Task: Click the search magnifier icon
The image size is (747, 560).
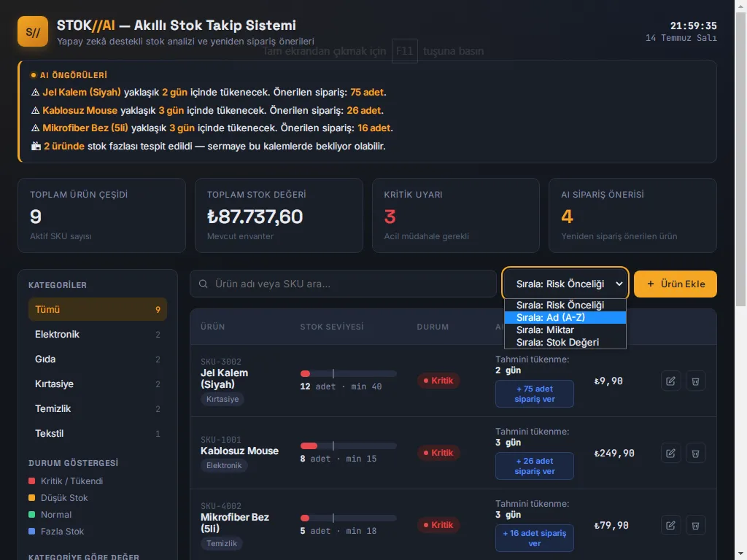Action: [203, 284]
